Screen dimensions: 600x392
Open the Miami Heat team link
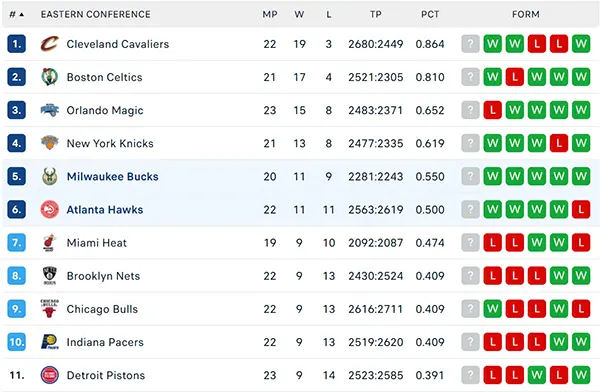tap(96, 243)
